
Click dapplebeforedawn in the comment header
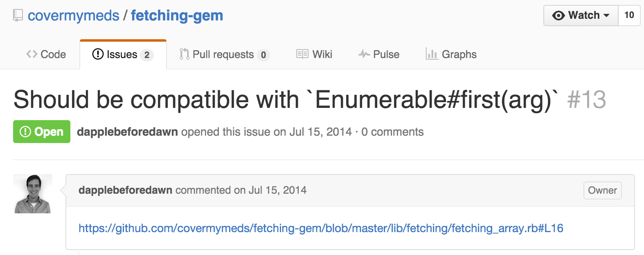[125, 190]
